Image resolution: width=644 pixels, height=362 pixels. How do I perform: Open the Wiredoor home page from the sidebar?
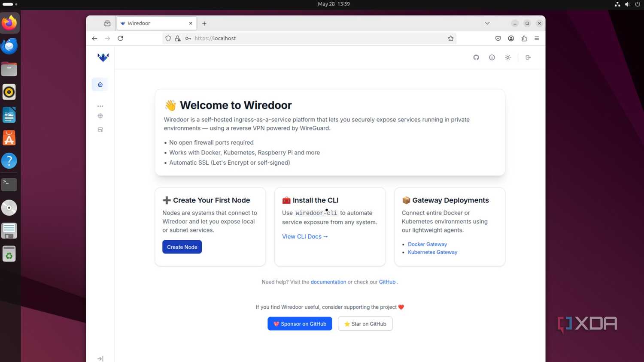[100, 84]
